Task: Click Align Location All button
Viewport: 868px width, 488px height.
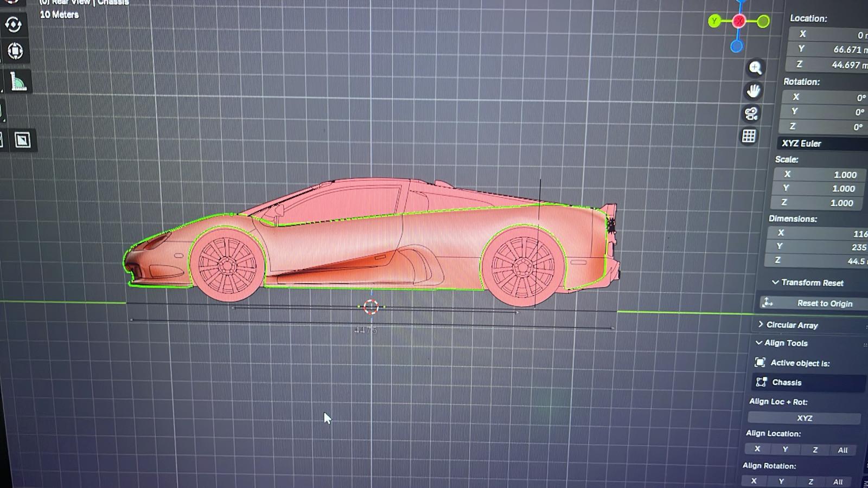Action: (843, 450)
